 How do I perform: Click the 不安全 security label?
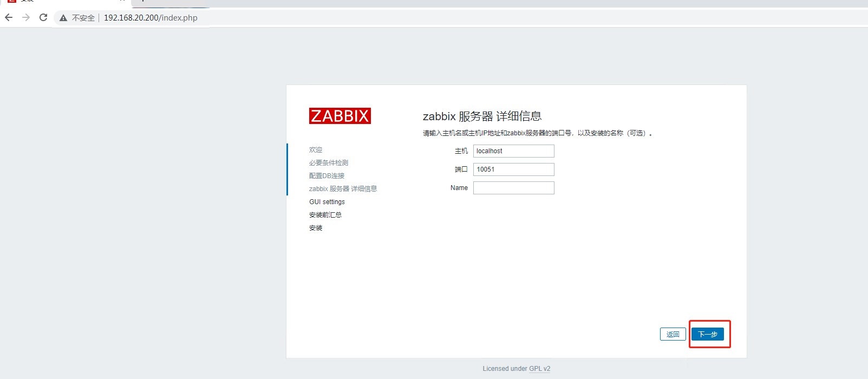tap(83, 18)
